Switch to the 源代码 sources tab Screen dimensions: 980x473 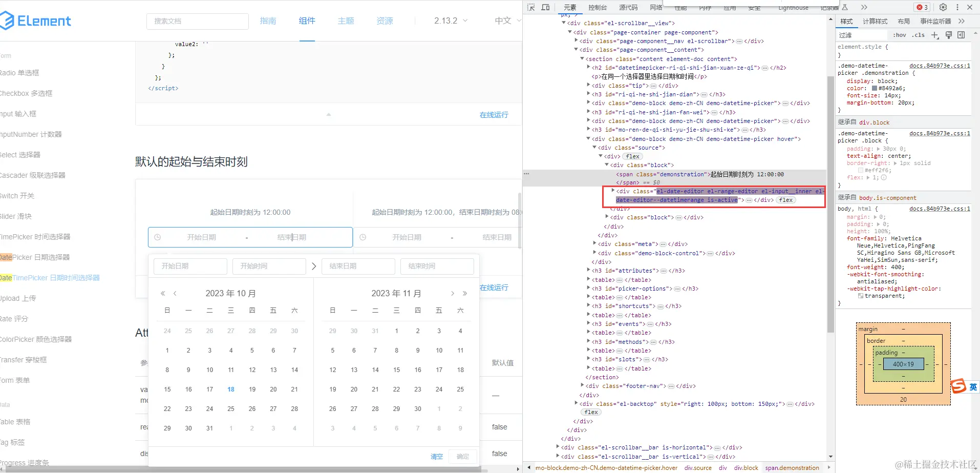(628, 7)
